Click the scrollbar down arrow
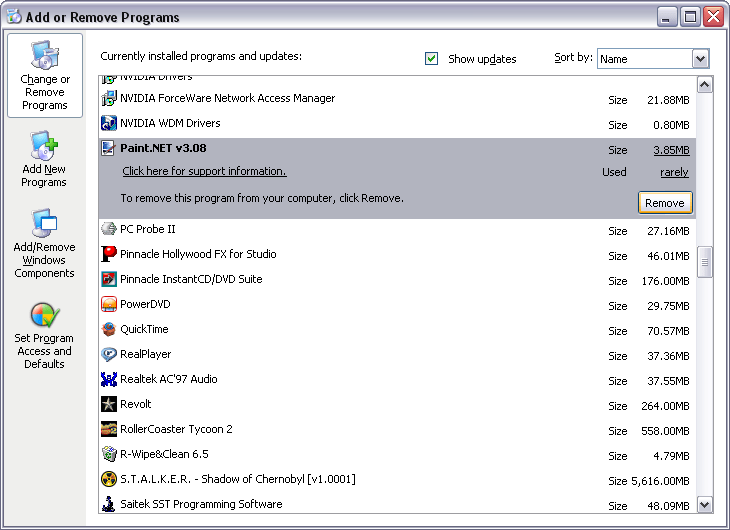730x530 pixels. click(x=704, y=505)
